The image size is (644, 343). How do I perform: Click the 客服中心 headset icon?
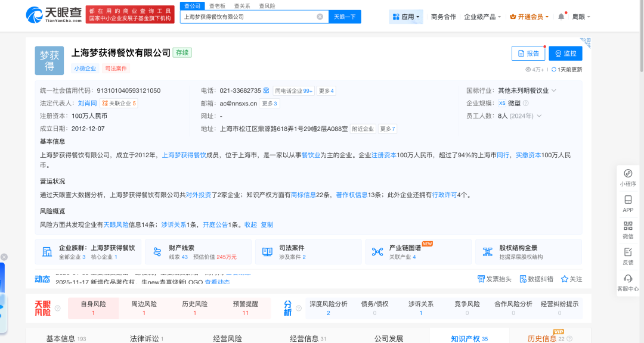coord(628,282)
